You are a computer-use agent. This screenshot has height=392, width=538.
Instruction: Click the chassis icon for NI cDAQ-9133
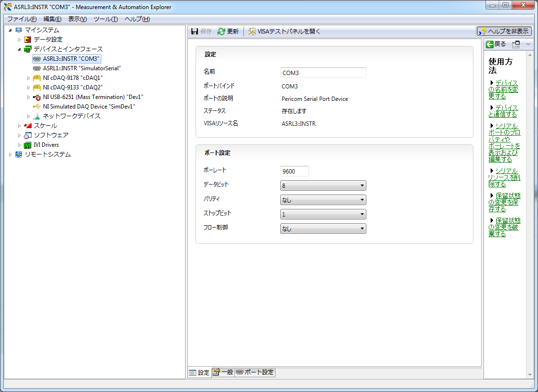pyautogui.click(x=37, y=87)
